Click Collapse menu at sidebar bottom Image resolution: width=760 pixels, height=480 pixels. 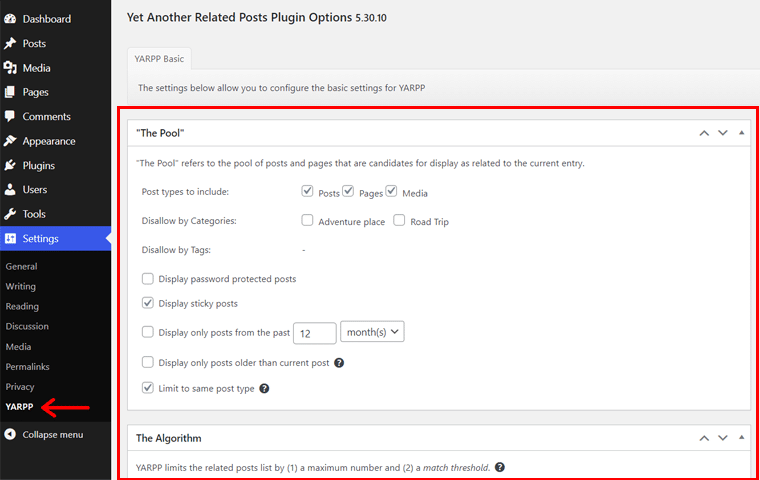[50, 435]
